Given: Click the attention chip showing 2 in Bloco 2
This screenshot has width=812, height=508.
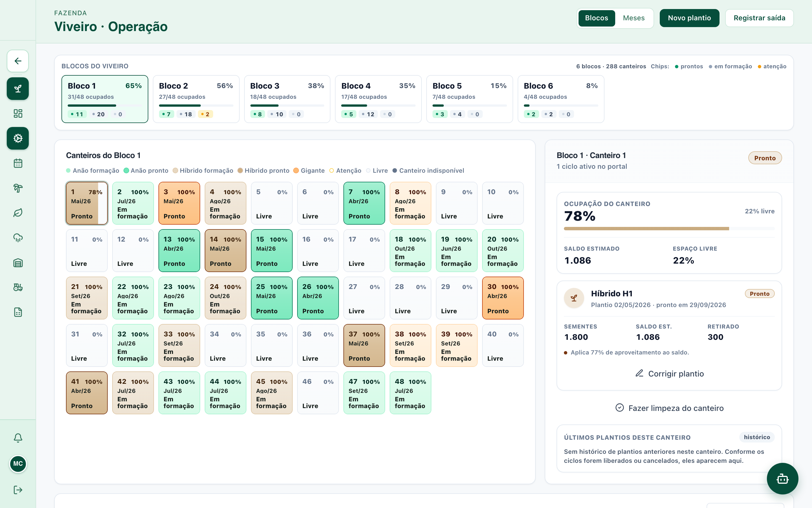Looking at the screenshot, I should pyautogui.click(x=205, y=114).
